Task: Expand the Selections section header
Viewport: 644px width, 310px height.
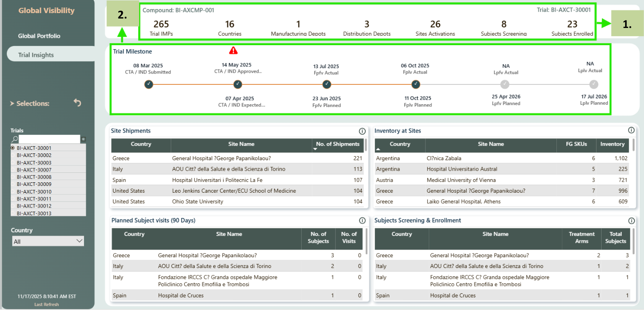Action: (x=29, y=103)
